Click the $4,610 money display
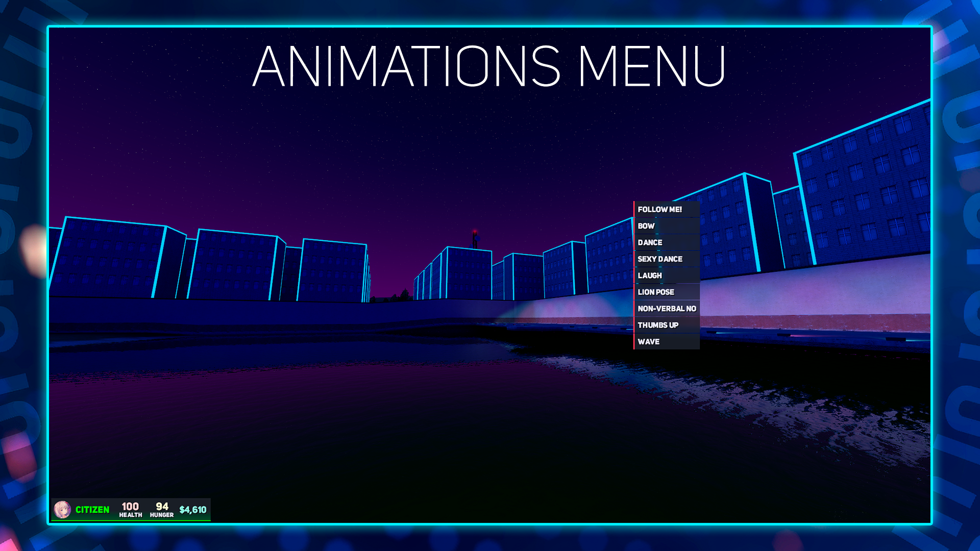The width and height of the screenshot is (980, 551). click(193, 510)
